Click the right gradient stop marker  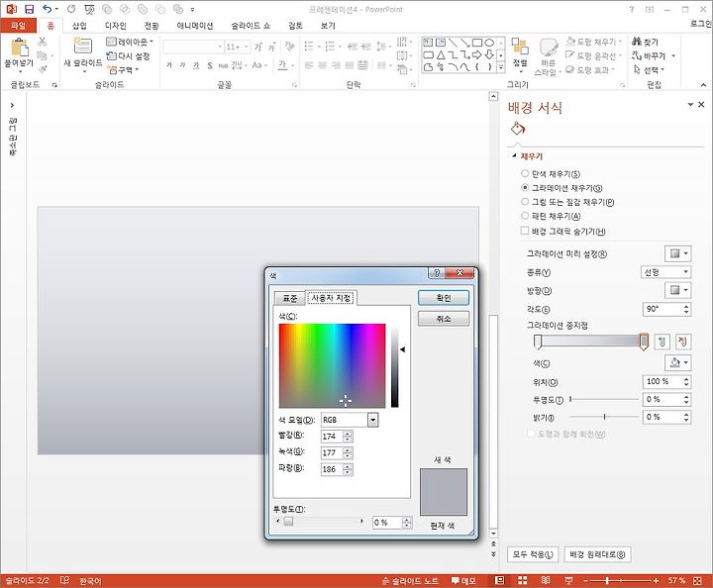[x=644, y=342]
